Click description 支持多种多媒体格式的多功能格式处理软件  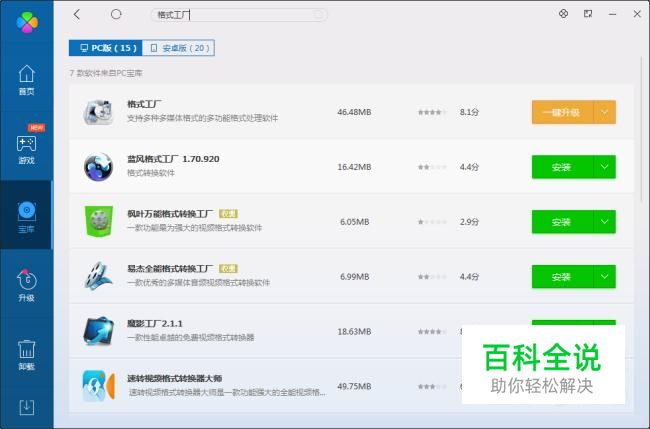click(x=202, y=118)
